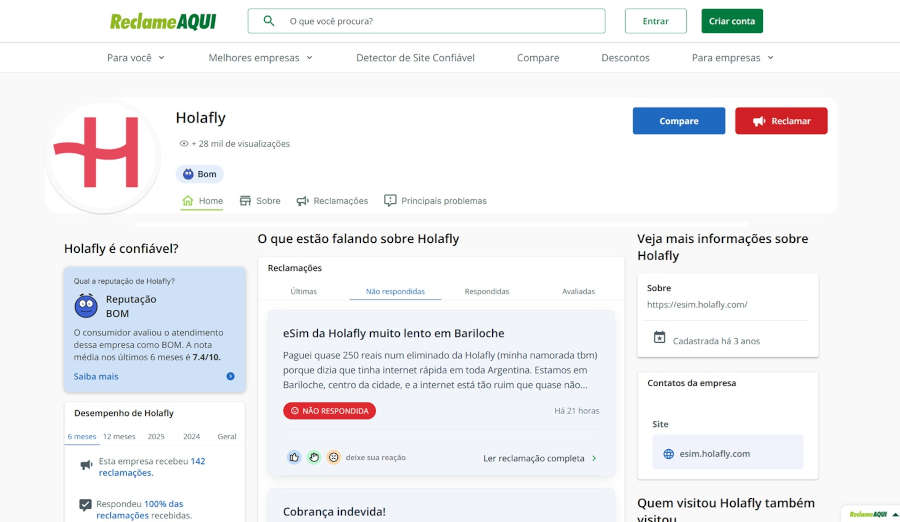Click the red Reclamar button
The width and height of the screenshot is (900, 522).
pyautogui.click(x=781, y=121)
